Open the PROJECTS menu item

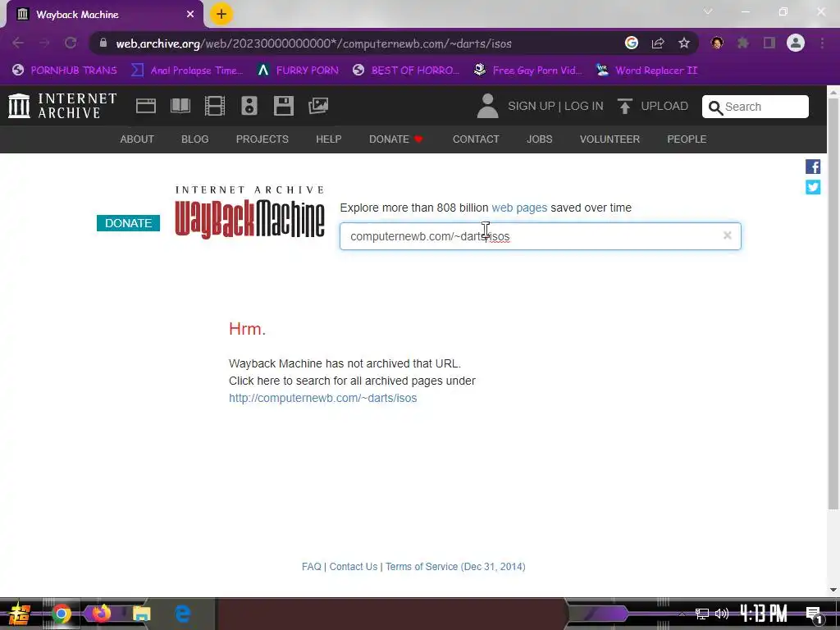(x=262, y=139)
